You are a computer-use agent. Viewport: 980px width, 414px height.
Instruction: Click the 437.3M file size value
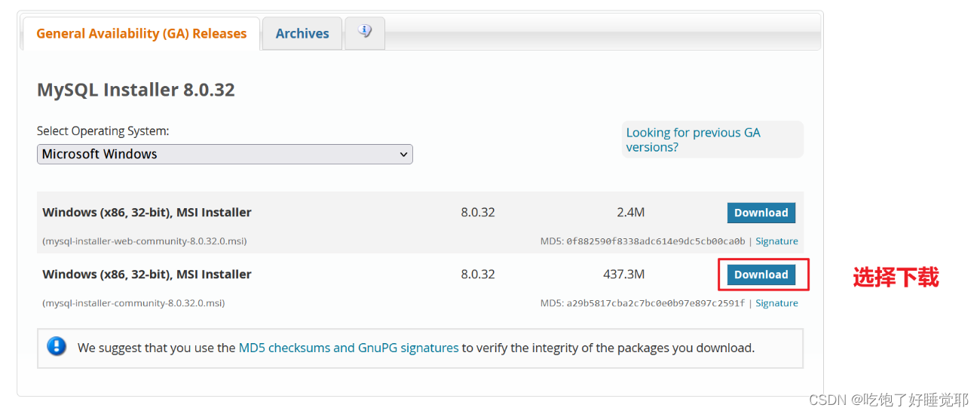[x=623, y=274]
